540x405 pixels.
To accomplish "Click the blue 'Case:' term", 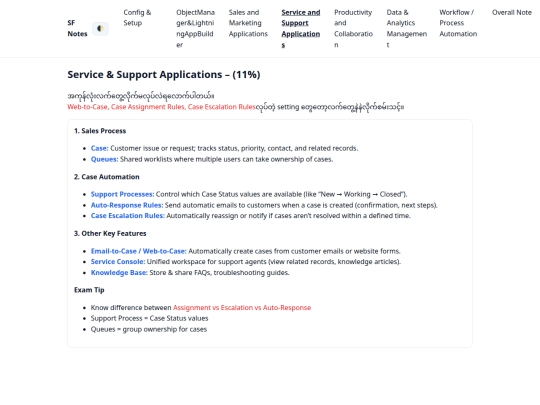I will (100, 148).
